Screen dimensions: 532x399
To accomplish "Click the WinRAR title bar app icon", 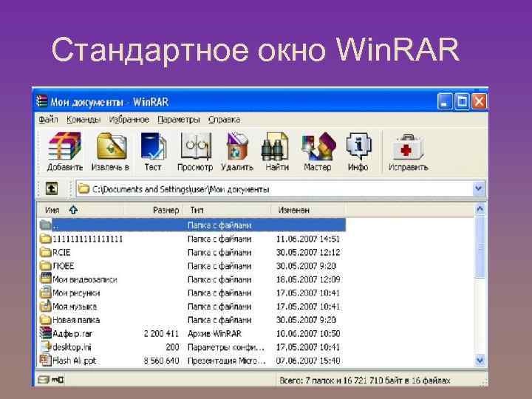I will (41, 101).
